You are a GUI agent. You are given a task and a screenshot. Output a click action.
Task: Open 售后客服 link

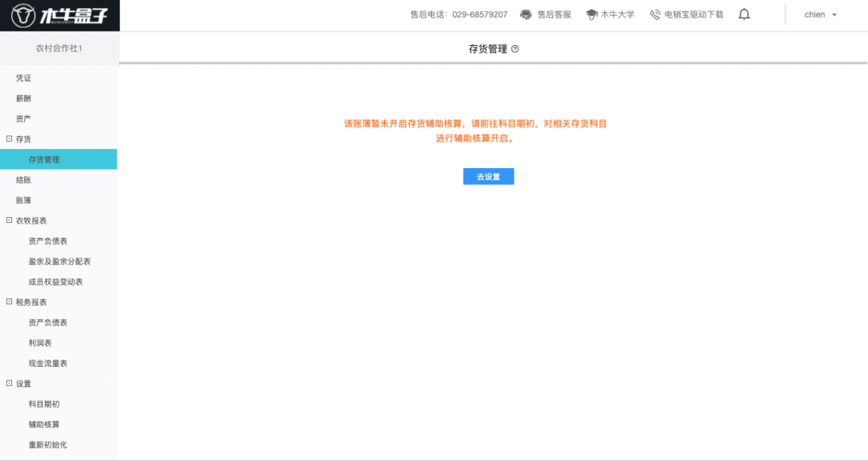554,15
